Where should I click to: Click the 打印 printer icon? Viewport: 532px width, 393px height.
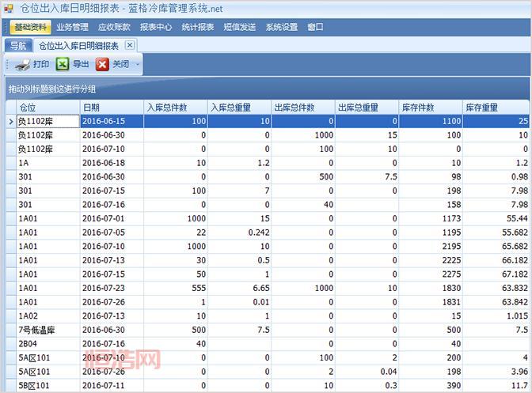23,65
